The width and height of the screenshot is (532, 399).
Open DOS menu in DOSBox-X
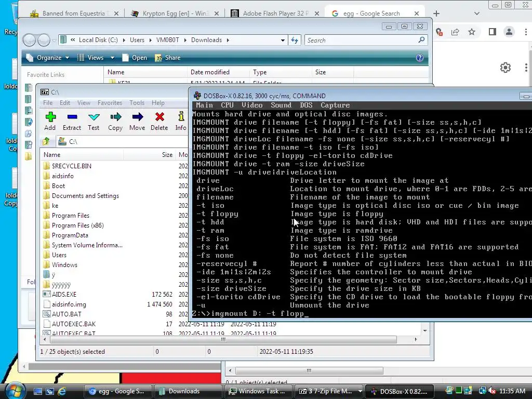click(x=306, y=105)
